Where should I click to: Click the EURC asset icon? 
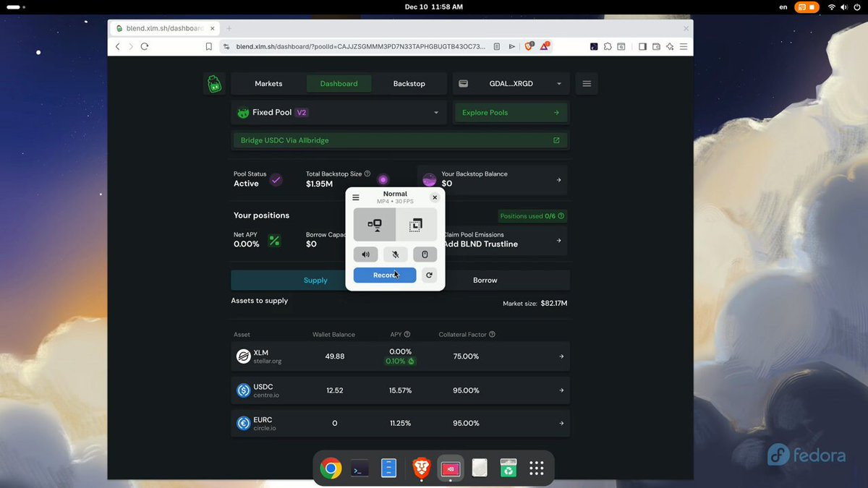pyautogui.click(x=243, y=424)
